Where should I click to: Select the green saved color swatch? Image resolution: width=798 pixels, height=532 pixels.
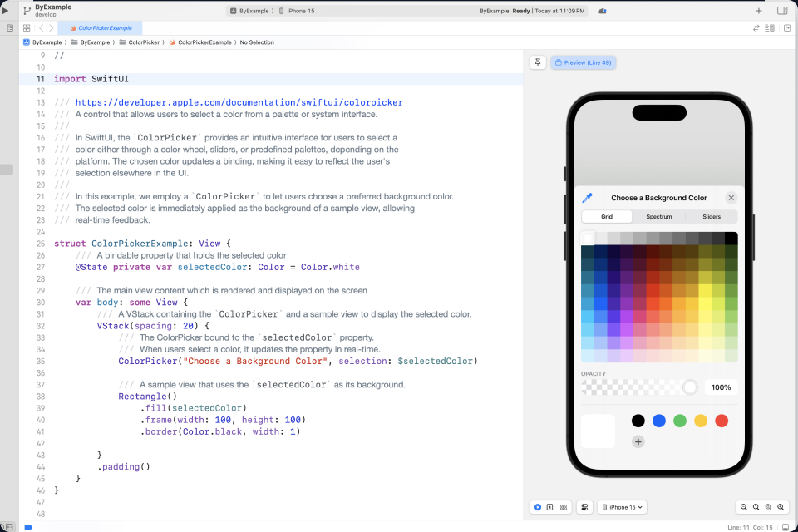click(x=680, y=421)
